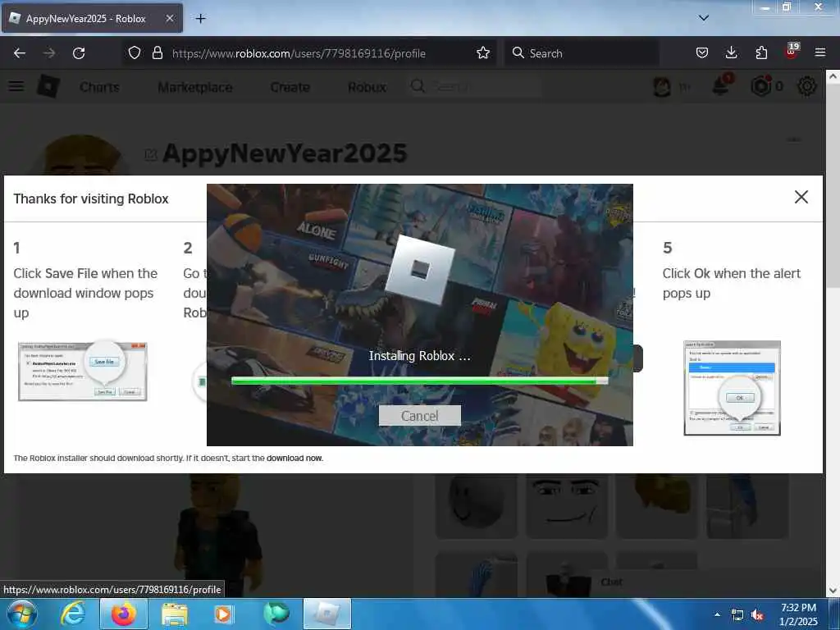Screen dimensions: 840x630
Task: Click the download now link
Action: (x=294, y=458)
